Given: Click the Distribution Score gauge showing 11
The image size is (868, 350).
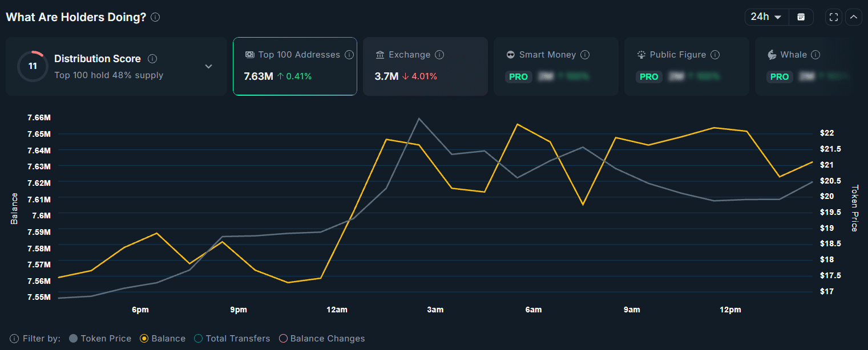Looking at the screenshot, I should (x=33, y=66).
